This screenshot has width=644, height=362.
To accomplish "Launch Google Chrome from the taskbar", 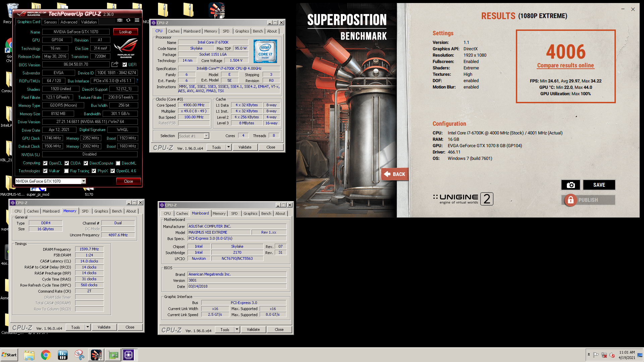I will [46, 355].
